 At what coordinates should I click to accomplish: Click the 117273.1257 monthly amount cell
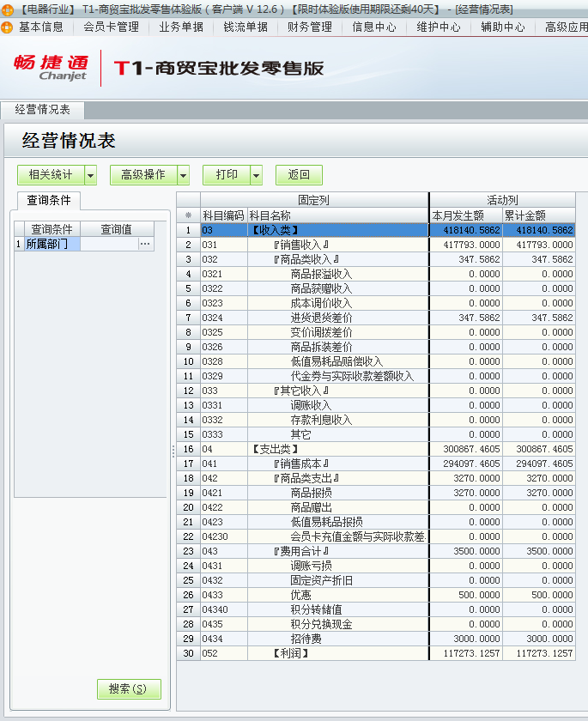(466, 653)
